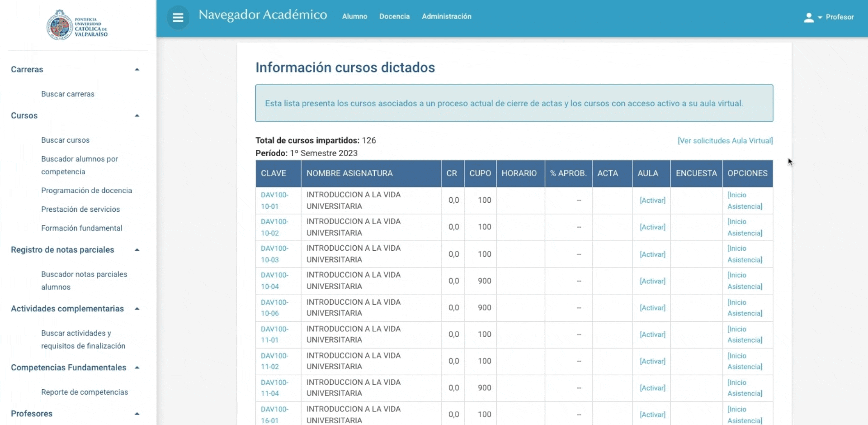Open Prestación de servicios

coord(80,209)
